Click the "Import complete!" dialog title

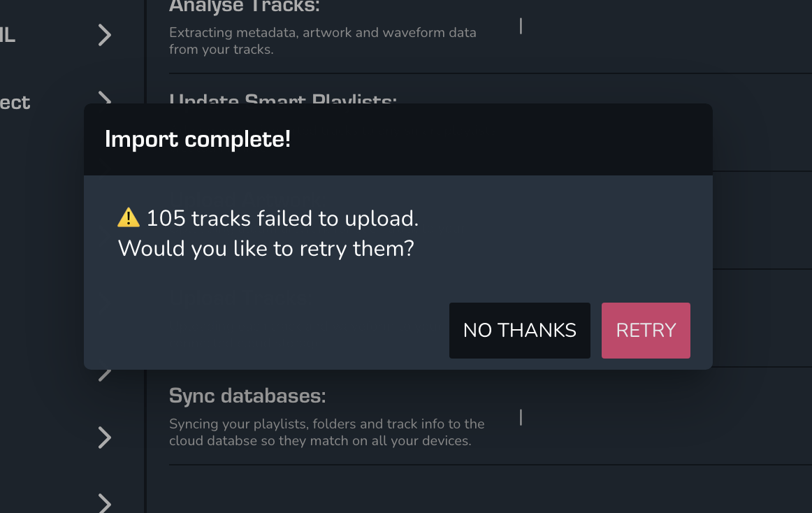[198, 139]
